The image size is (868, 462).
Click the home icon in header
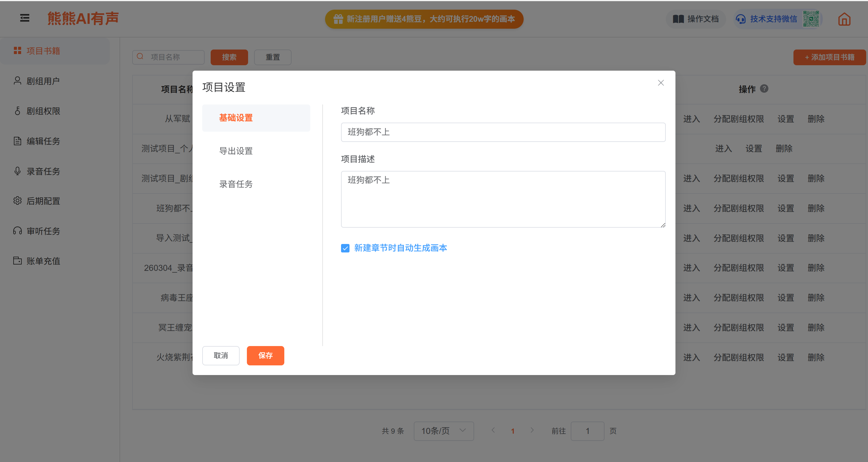coord(844,19)
